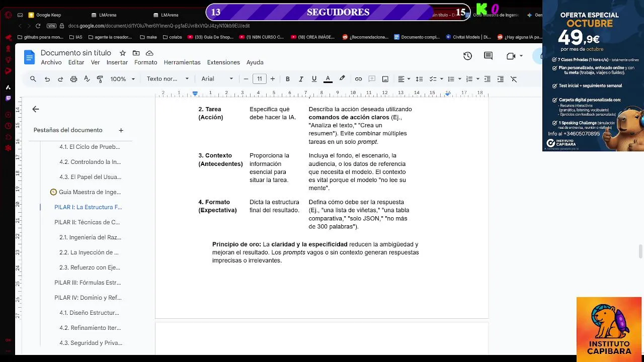Select the paint format tool
This screenshot has width=644, height=362.
100,79
